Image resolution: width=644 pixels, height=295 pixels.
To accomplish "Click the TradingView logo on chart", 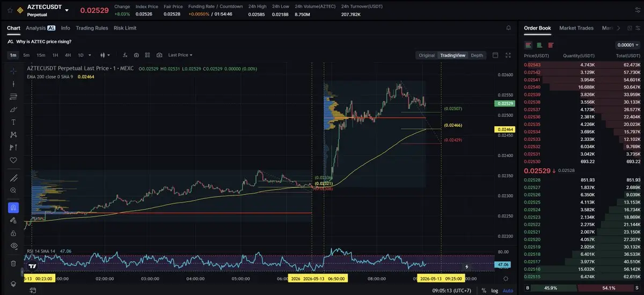I will coord(32,266).
